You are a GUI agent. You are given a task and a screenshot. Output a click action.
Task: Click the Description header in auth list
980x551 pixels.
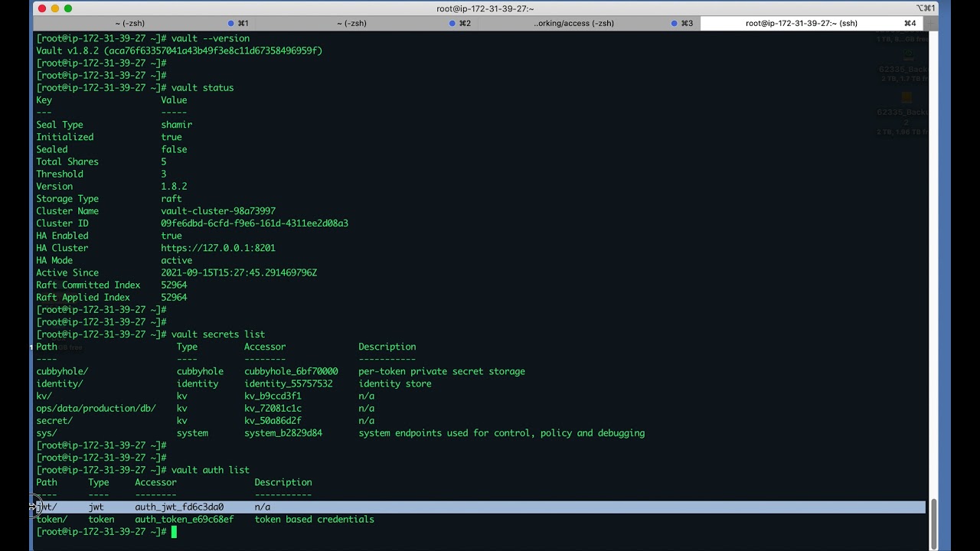pyautogui.click(x=283, y=482)
